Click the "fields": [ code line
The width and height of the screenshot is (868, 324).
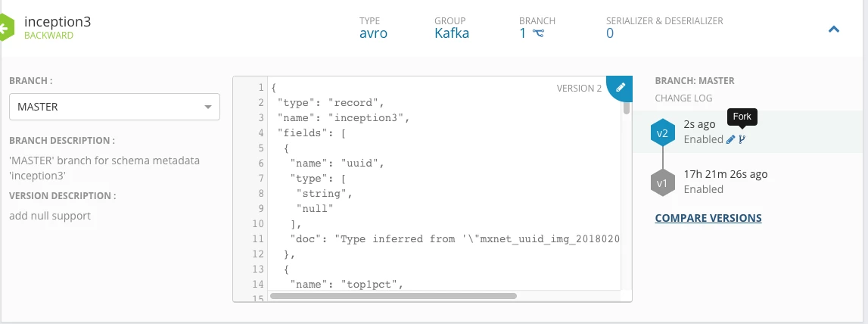(x=312, y=133)
